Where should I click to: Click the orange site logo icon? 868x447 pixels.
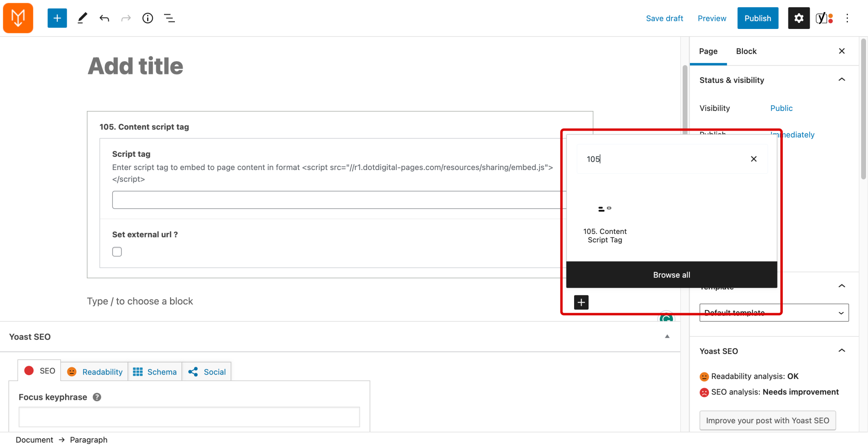point(18,18)
